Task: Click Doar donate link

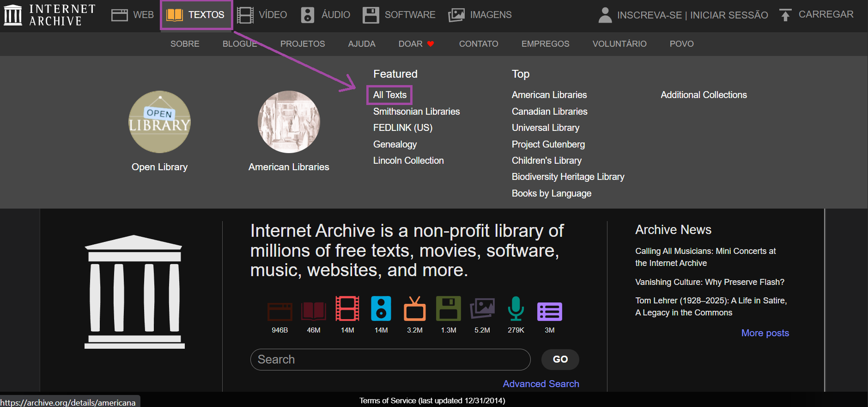Action: point(416,44)
